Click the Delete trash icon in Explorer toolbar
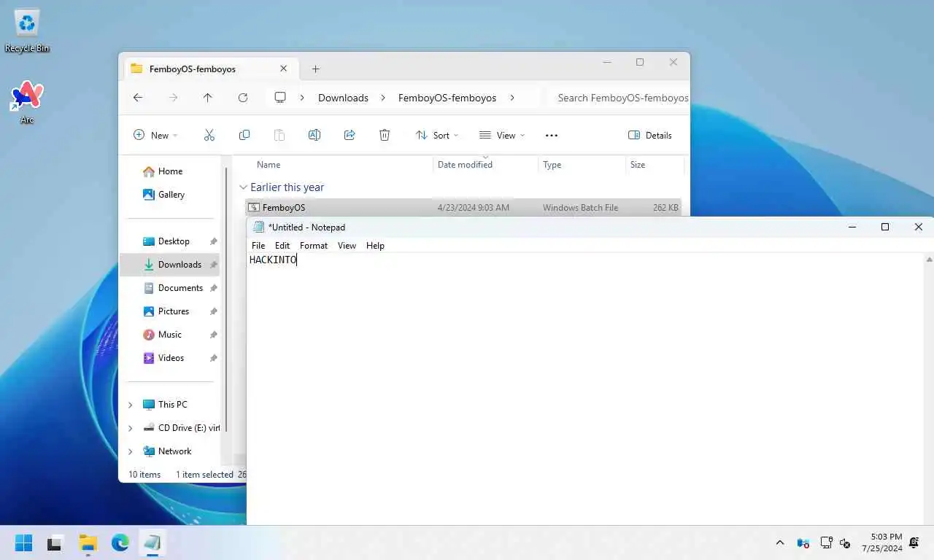934x560 pixels. [x=385, y=135]
